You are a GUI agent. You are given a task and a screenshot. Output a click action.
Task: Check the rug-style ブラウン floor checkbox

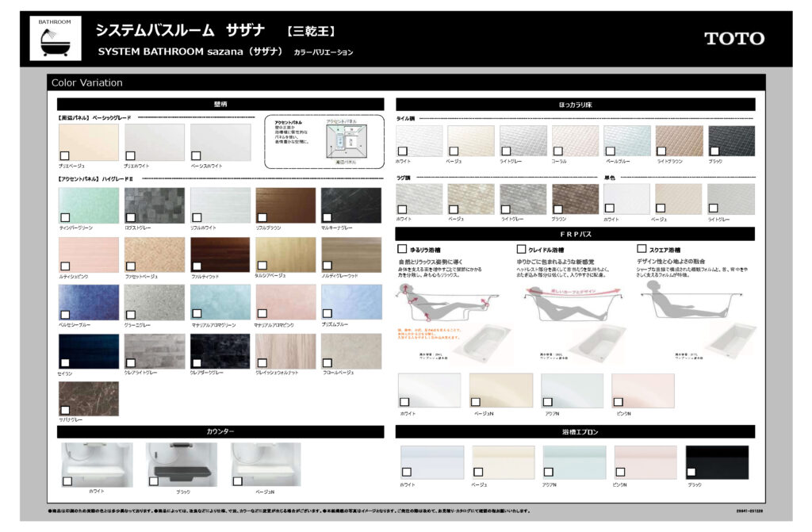point(557,209)
